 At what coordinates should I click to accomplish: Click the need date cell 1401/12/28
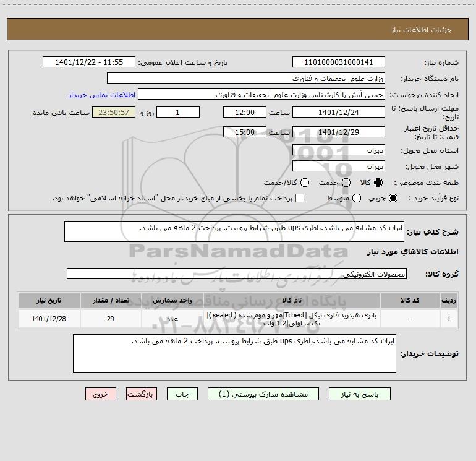tap(49, 319)
